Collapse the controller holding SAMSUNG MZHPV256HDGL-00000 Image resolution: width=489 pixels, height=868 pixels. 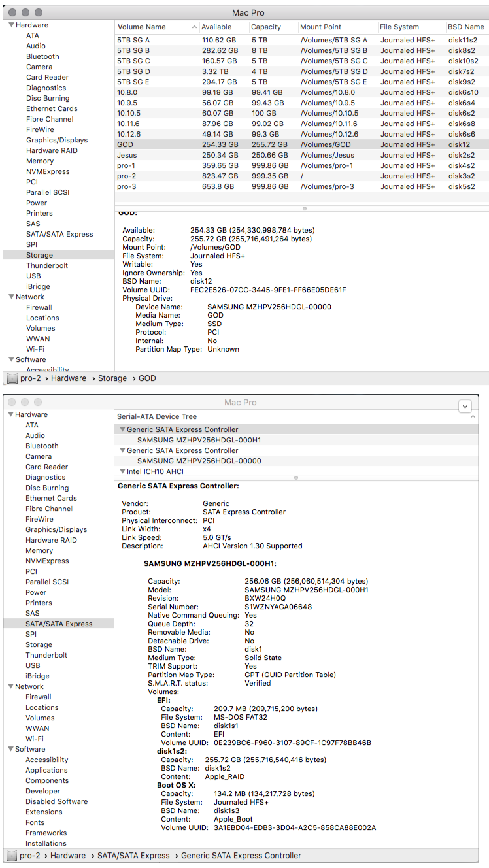pyautogui.click(x=122, y=450)
